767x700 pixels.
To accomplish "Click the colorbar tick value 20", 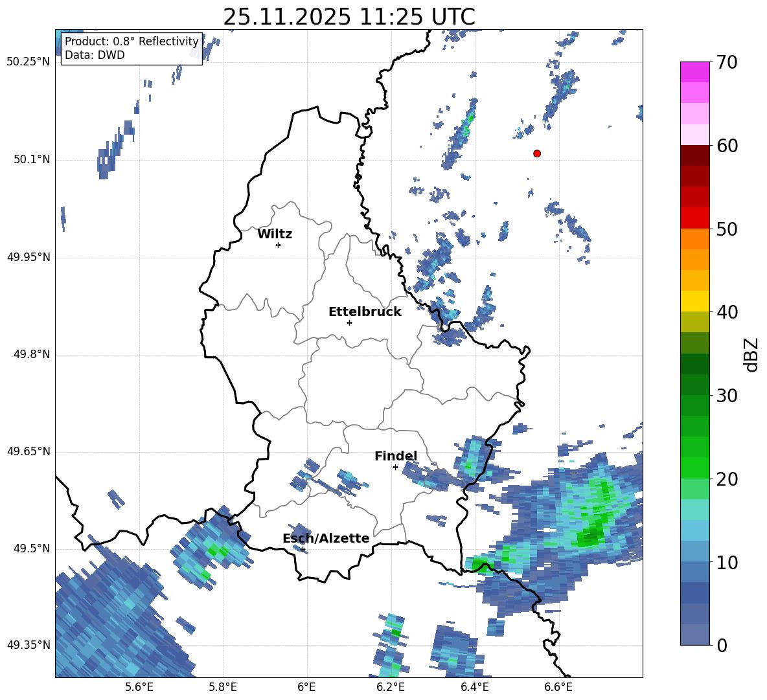I will click(x=727, y=479).
